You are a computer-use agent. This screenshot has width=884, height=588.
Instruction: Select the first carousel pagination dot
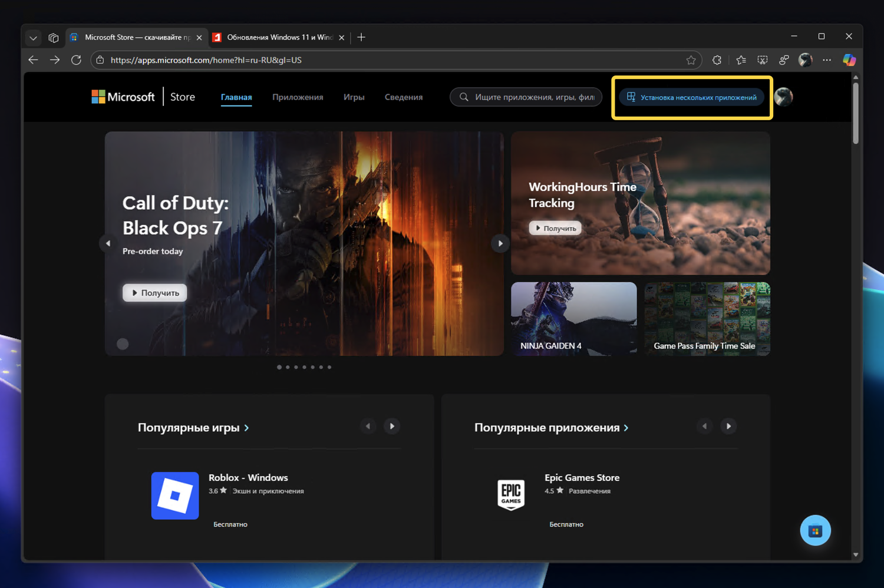[x=279, y=367]
